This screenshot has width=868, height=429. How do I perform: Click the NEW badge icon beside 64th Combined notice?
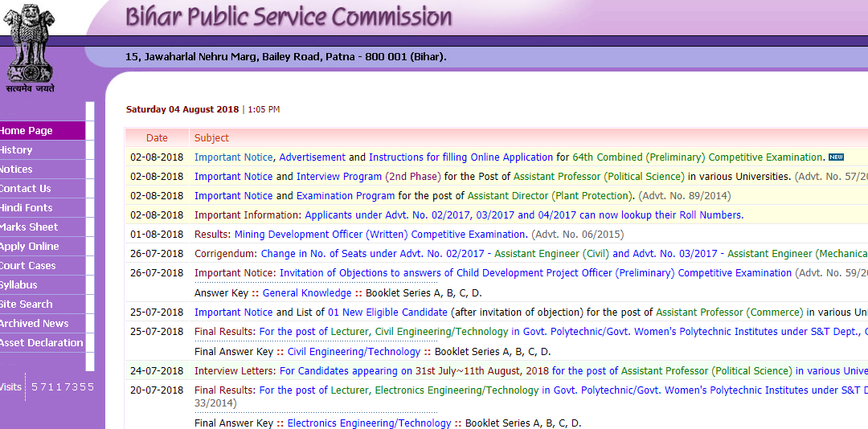point(836,157)
